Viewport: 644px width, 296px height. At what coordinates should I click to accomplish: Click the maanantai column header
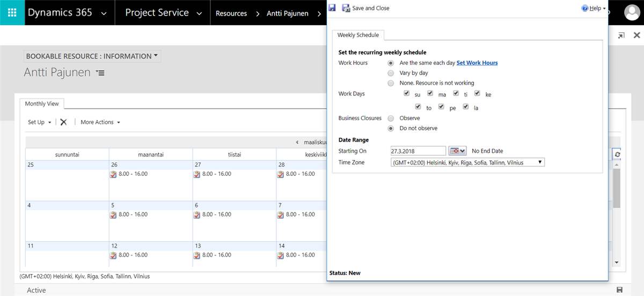(x=151, y=154)
